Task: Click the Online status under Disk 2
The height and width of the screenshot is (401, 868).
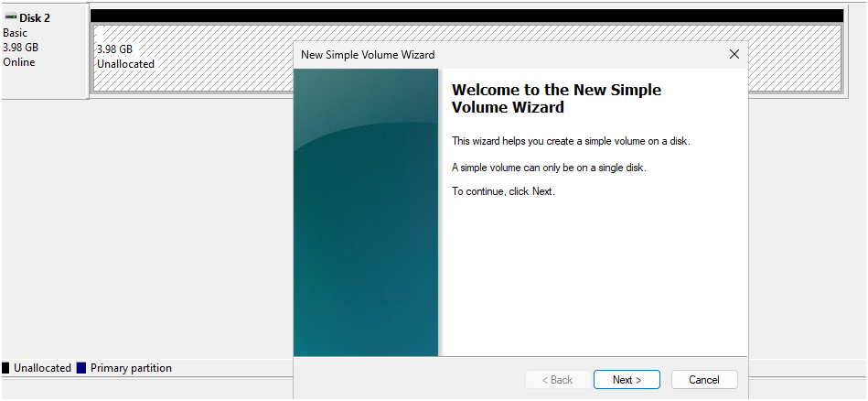Action: pyautogui.click(x=19, y=62)
